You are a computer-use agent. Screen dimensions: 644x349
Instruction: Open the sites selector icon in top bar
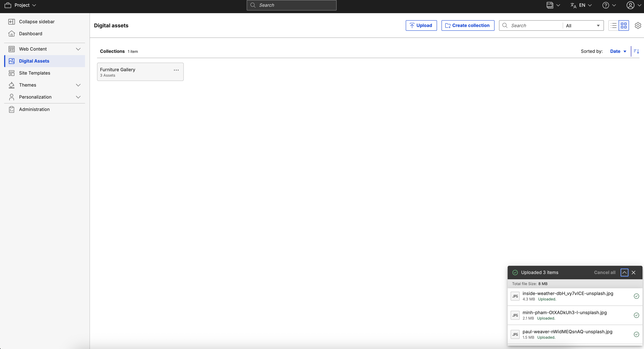(x=550, y=5)
